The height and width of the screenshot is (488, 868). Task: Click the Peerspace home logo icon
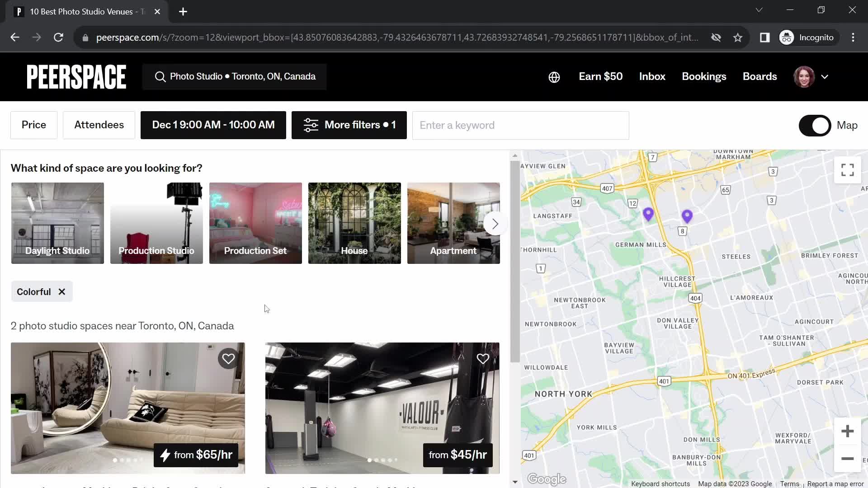click(x=76, y=76)
